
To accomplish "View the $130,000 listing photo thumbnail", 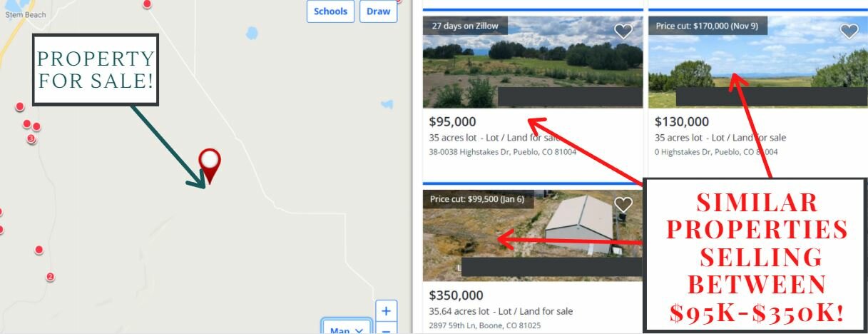I will pos(758,62).
